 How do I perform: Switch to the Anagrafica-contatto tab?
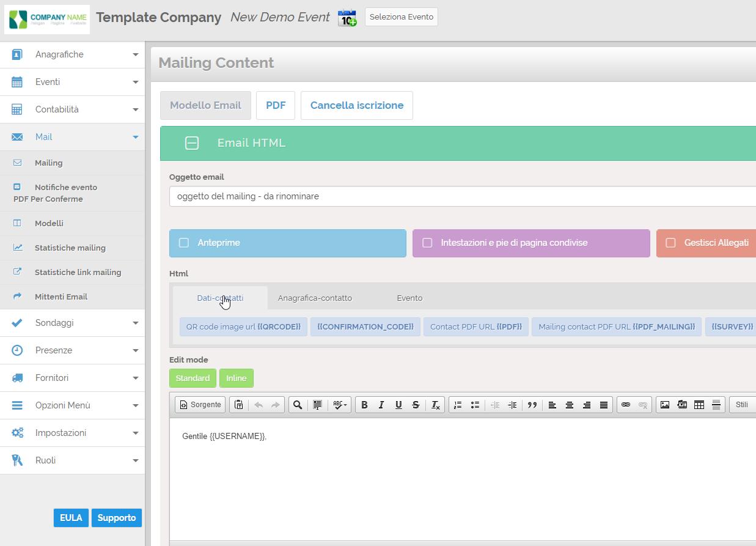point(315,298)
